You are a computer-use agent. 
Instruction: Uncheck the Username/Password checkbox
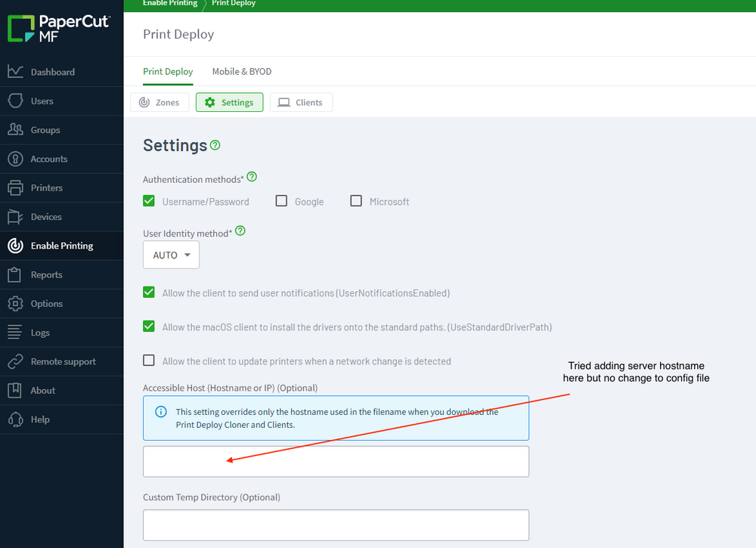click(x=148, y=201)
